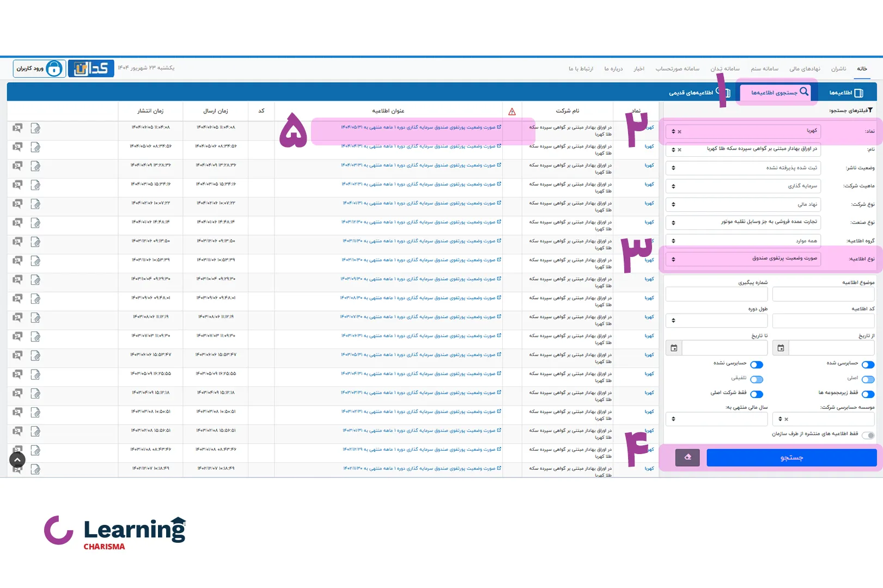The width and height of the screenshot is (883, 588).
Task: Open the 'ماهیت شرکت' dropdown
Action: [744, 186]
